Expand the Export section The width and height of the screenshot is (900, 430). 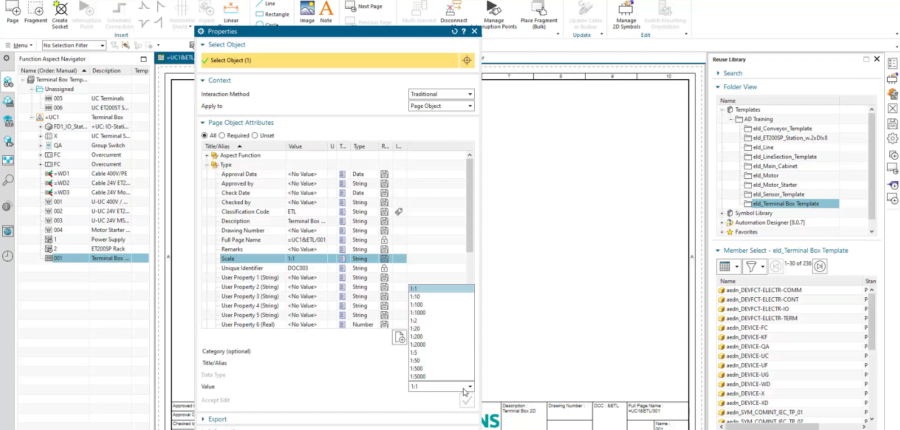pos(203,419)
